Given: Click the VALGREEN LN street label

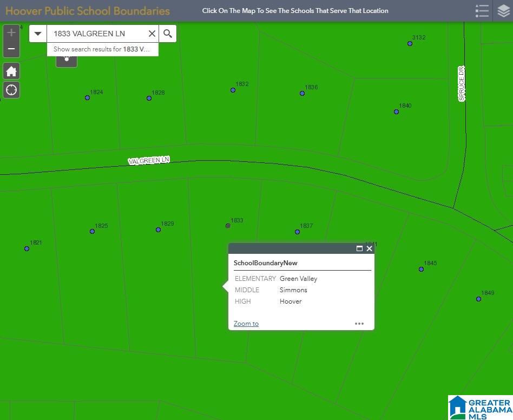Looking at the screenshot, I should tap(149, 160).
